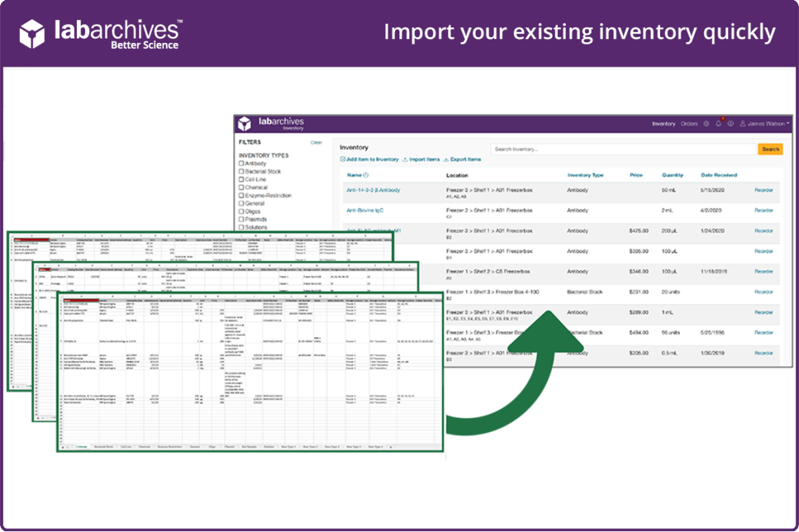The image size is (799, 532).
Task: Sort by the Price column header
Action: 636,175
